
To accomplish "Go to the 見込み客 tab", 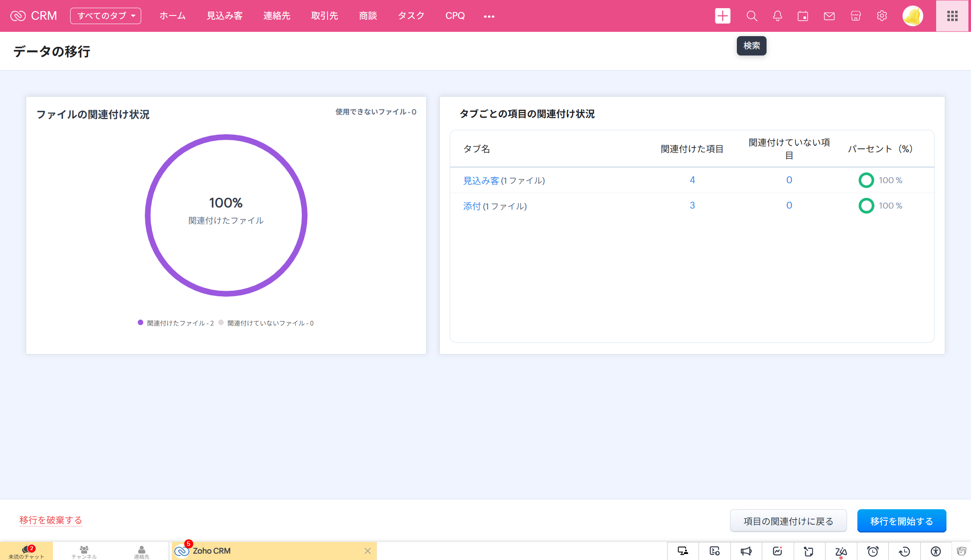I will pyautogui.click(x=224, y=16).
